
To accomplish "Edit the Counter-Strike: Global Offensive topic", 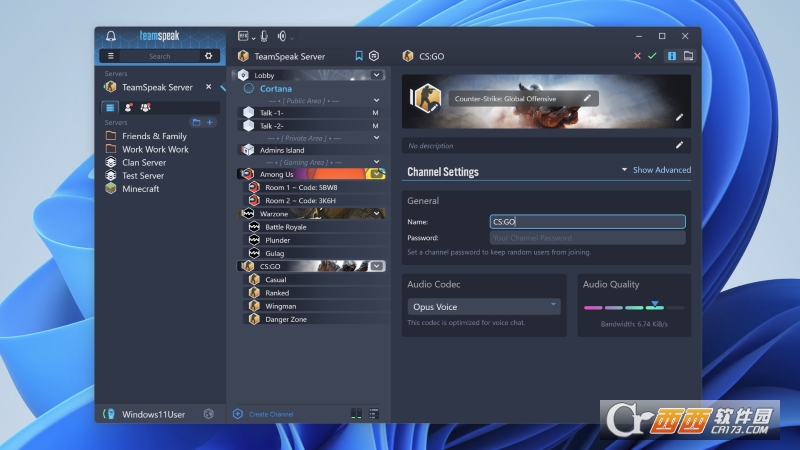I will coord(587,98).
